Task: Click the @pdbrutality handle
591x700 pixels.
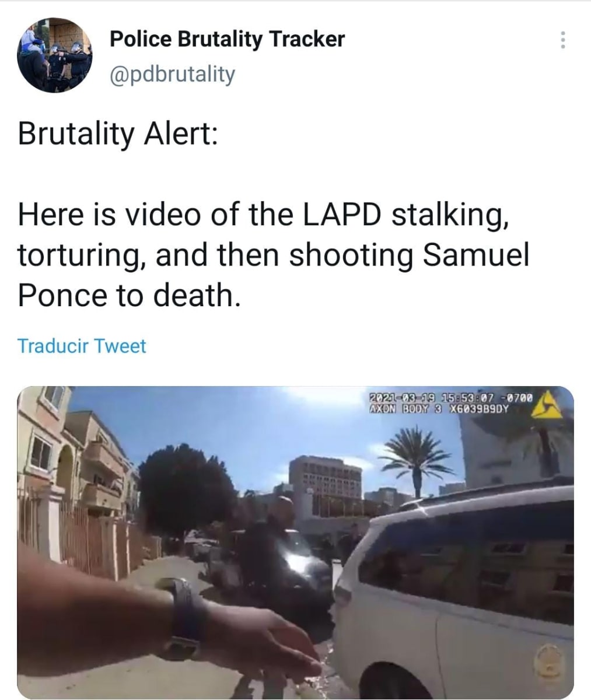Action: [x=172, y=74]
